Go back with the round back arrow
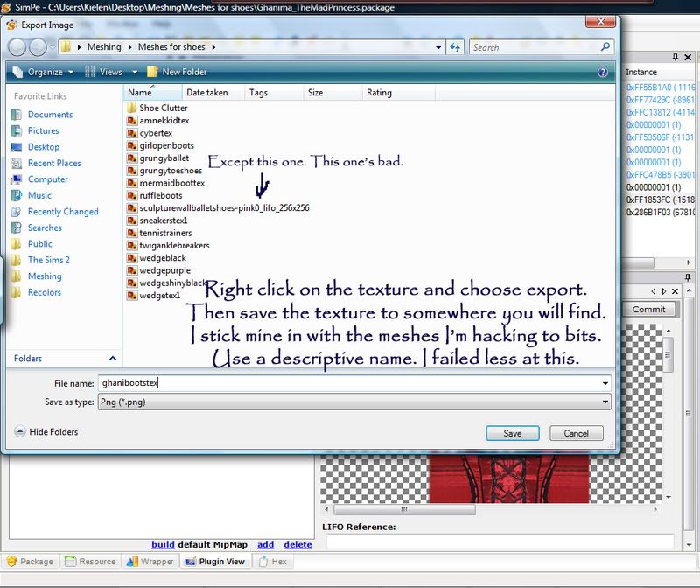 pos(17,47)
